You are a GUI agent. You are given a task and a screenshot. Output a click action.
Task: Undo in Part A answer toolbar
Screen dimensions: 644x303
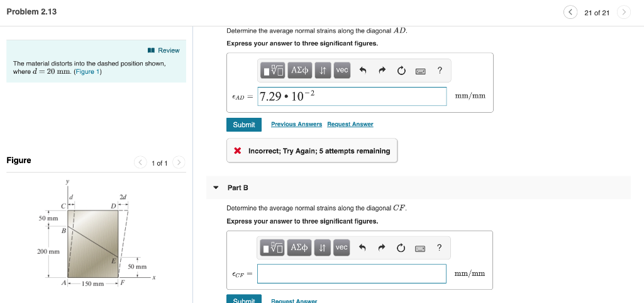(363, 71)
